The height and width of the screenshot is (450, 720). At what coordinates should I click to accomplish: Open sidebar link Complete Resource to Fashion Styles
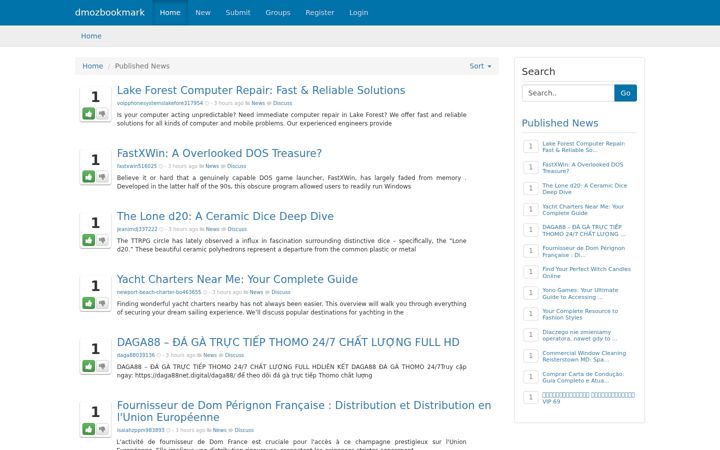pyautogui.click(x=580, y=315)
